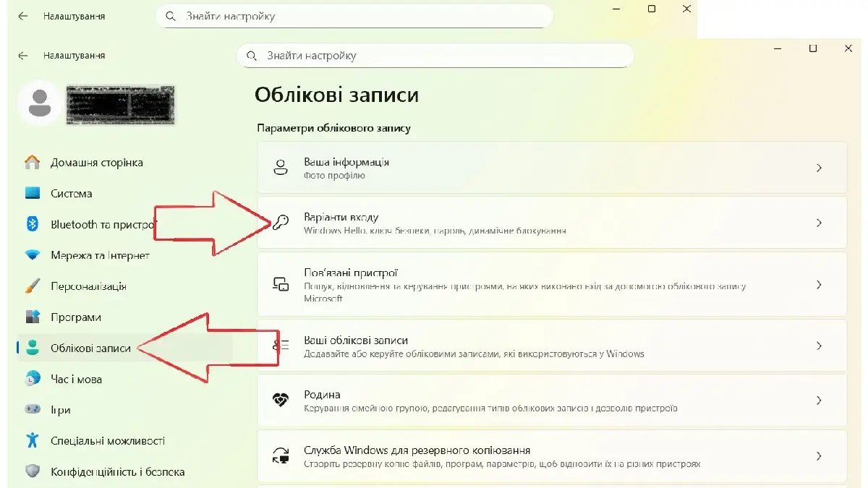This screenshot has height=488, width=868.
Task: Click the Мережа та Інтернет Wi-Fi icon
Action: coord(33,256)
